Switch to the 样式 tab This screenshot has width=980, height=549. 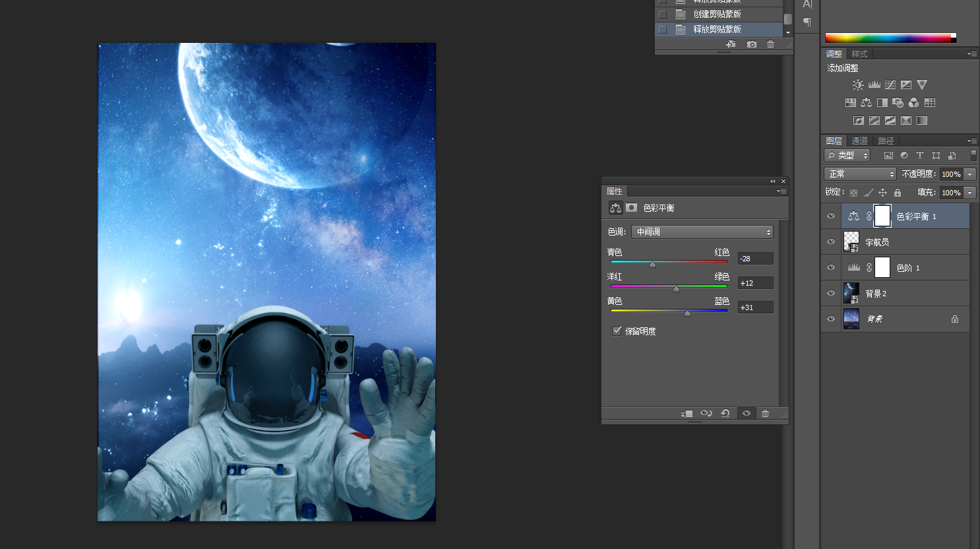click(x=859, y=54)
